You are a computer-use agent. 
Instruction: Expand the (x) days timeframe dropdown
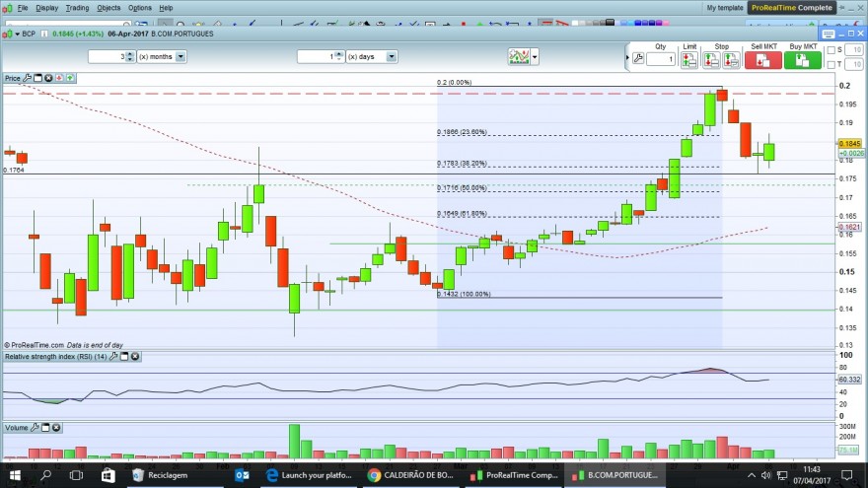(392, 56)
